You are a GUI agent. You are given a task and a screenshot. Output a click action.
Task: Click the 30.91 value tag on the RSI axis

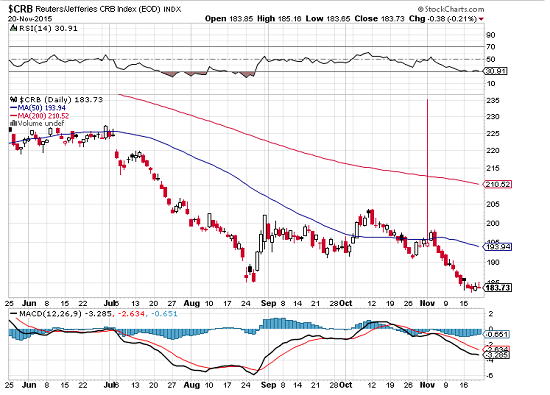[495, 71]
